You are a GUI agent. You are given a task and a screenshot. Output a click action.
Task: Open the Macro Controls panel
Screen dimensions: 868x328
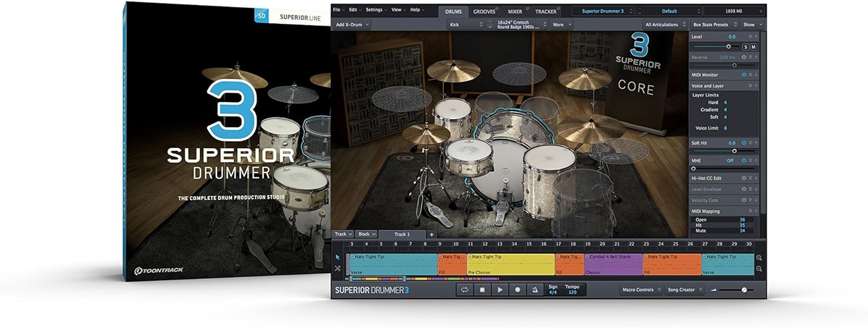click(x=641, y=290)
